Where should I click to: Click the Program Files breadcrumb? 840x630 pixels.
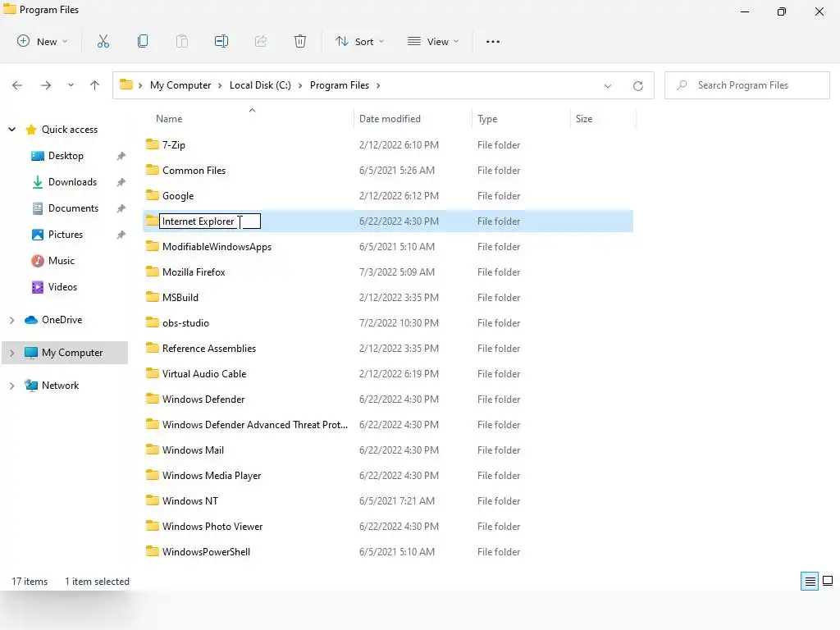click(x=340, y=85)
